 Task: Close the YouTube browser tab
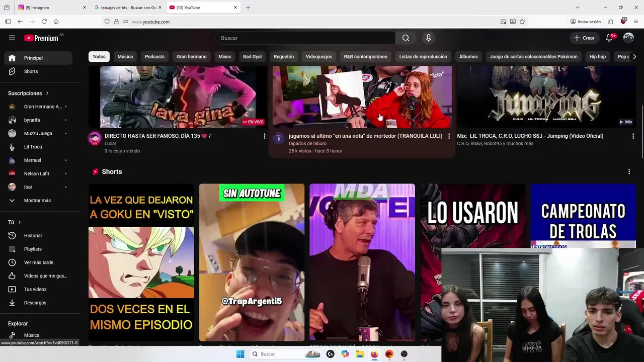click(235, 8)
